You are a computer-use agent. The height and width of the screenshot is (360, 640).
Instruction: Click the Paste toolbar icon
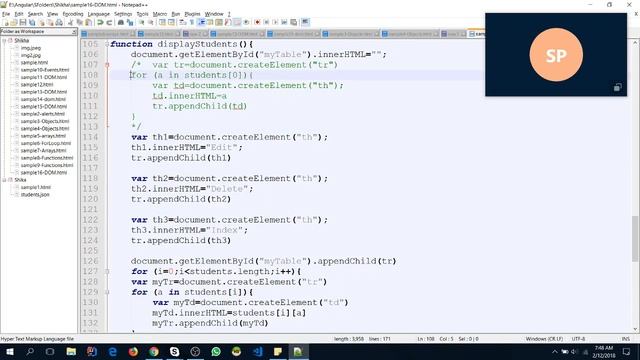point(88,22)
